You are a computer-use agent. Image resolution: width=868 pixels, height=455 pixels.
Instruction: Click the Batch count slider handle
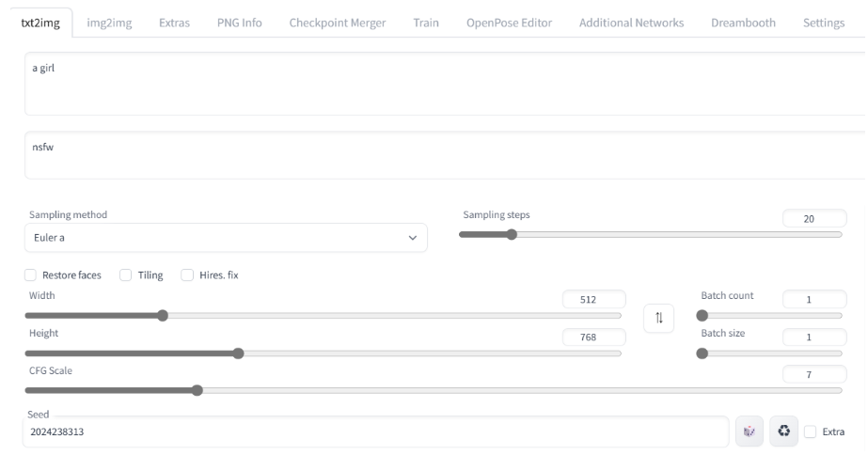[x=702, y=316]
